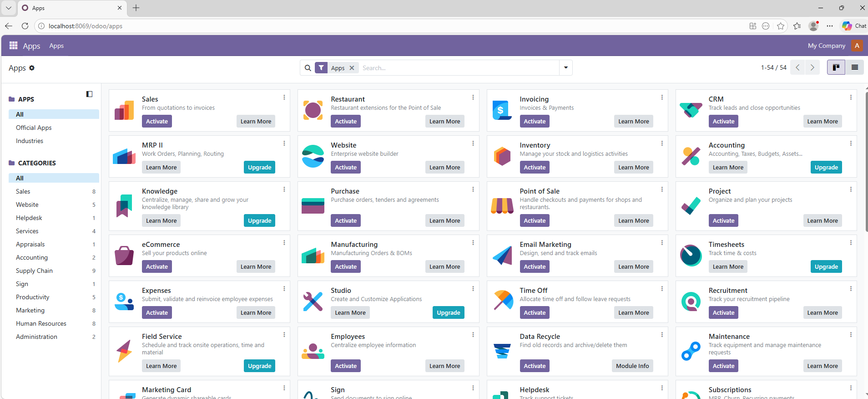Viewport: 868px width, 399px height.
Task: Remove the Apps filter from search
Action: pos(352,68)
